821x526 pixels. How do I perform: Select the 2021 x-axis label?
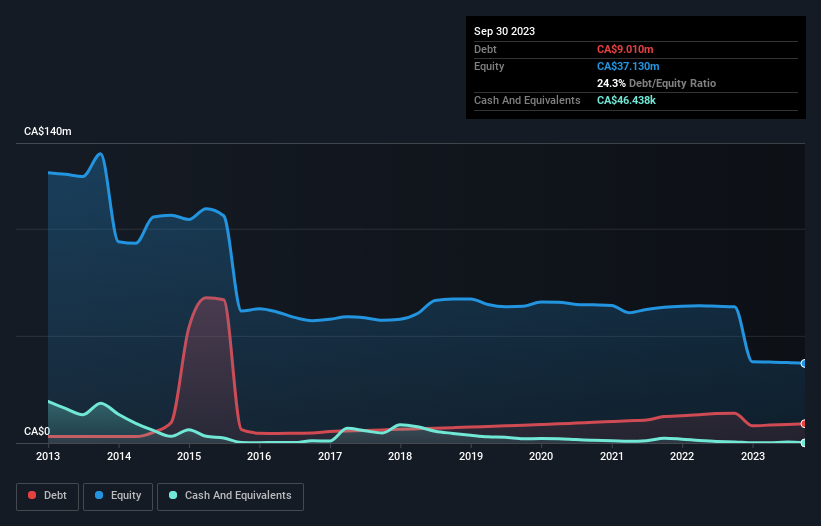pyautogui.click(x=612, y=456)
